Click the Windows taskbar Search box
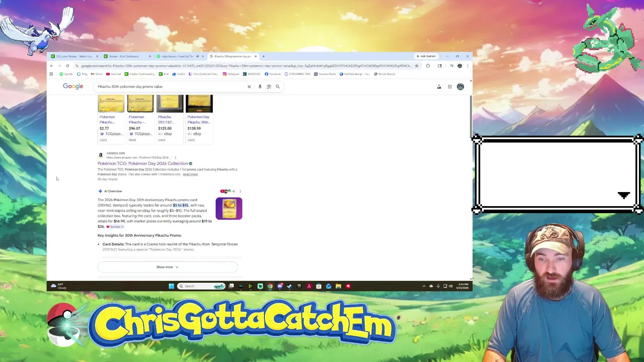The width and height of the screenshot is (644, 362). 201,286
